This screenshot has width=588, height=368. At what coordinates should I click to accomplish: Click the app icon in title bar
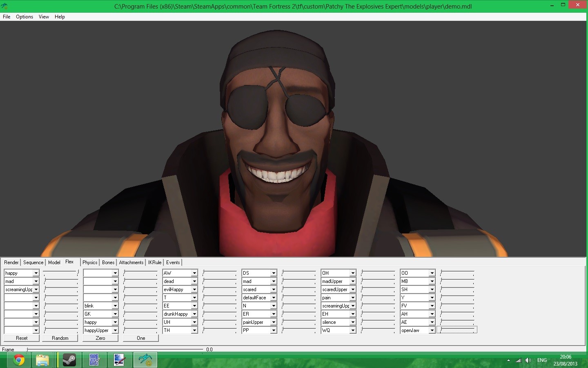4,6
